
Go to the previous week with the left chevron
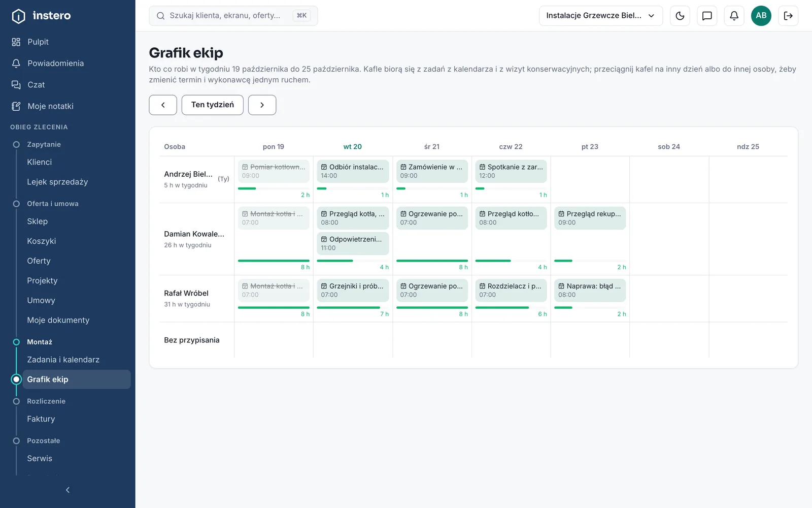[163, 105]
